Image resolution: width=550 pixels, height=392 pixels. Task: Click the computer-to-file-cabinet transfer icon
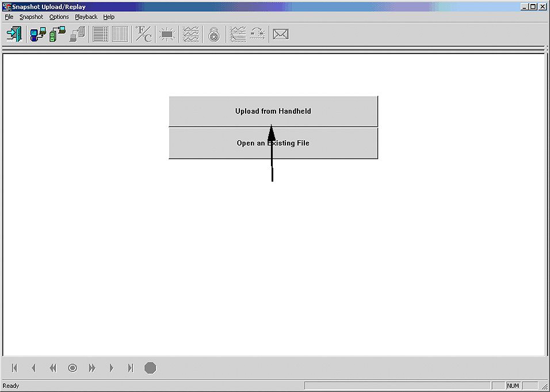point(58,34)
